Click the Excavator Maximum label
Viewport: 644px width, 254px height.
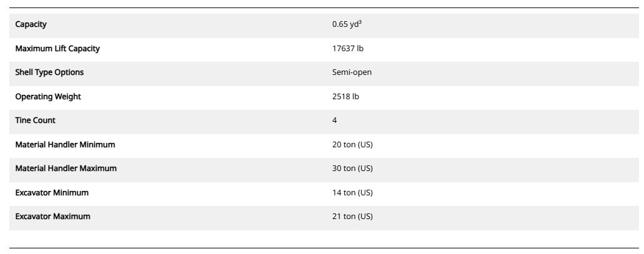52,217
